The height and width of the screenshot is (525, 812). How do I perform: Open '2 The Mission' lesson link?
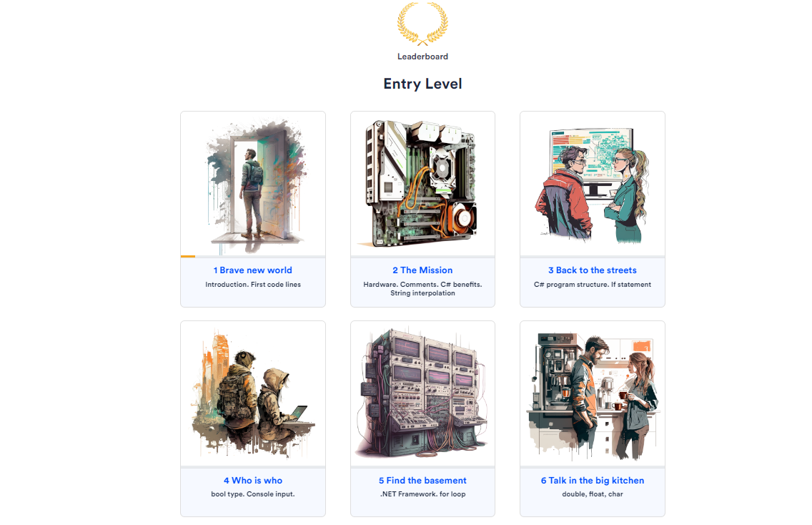(x=422, y=270)
